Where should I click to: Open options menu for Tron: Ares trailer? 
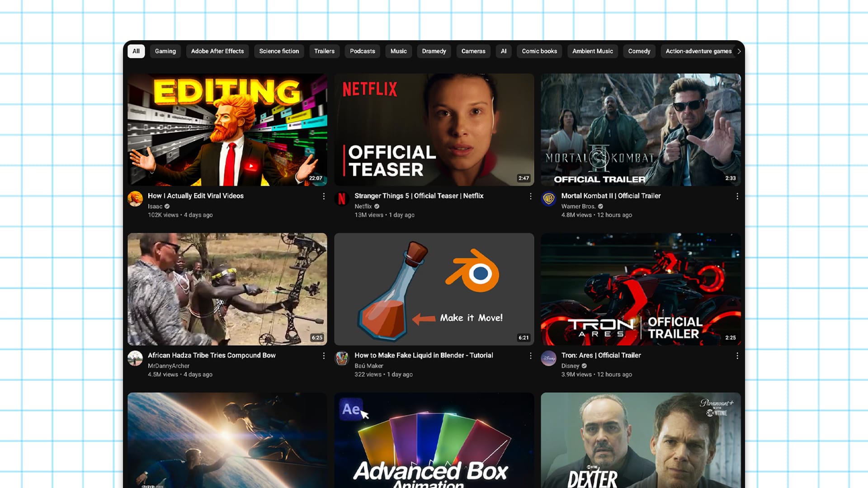coord(737,356)
